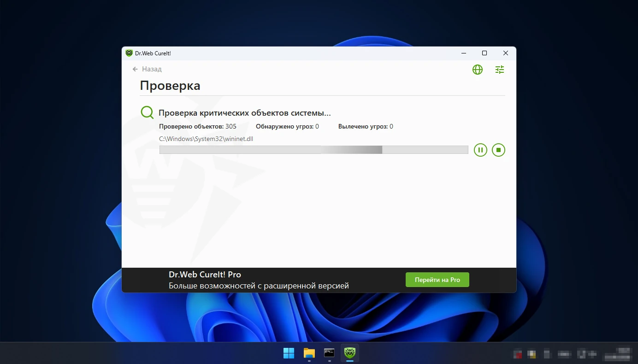Minimize the Dr.Web CureIt window
The image size is (638, 364).
pyautogui.click(x=463, y=53)
